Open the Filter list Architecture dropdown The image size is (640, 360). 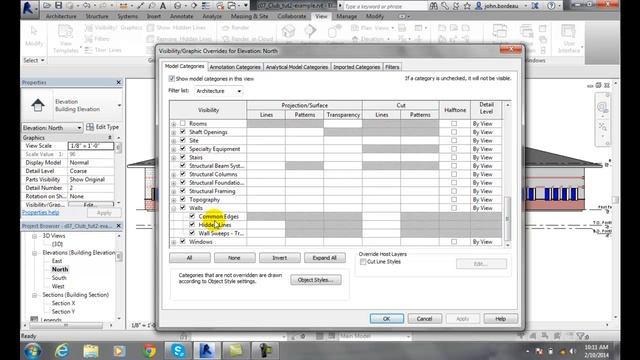pyautogui.click(x=219, y=91)
